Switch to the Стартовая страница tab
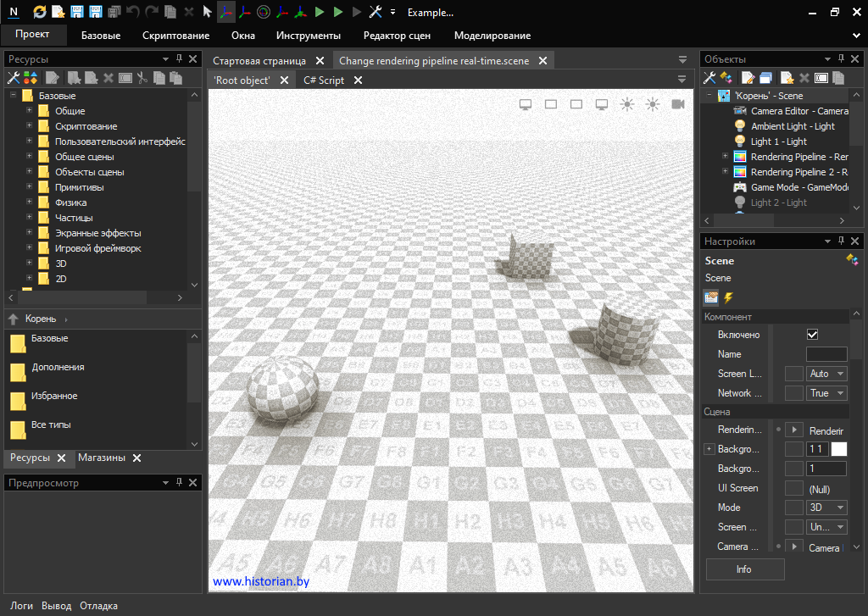The height and width of the screenshot is (616, 868). point(259,61)
